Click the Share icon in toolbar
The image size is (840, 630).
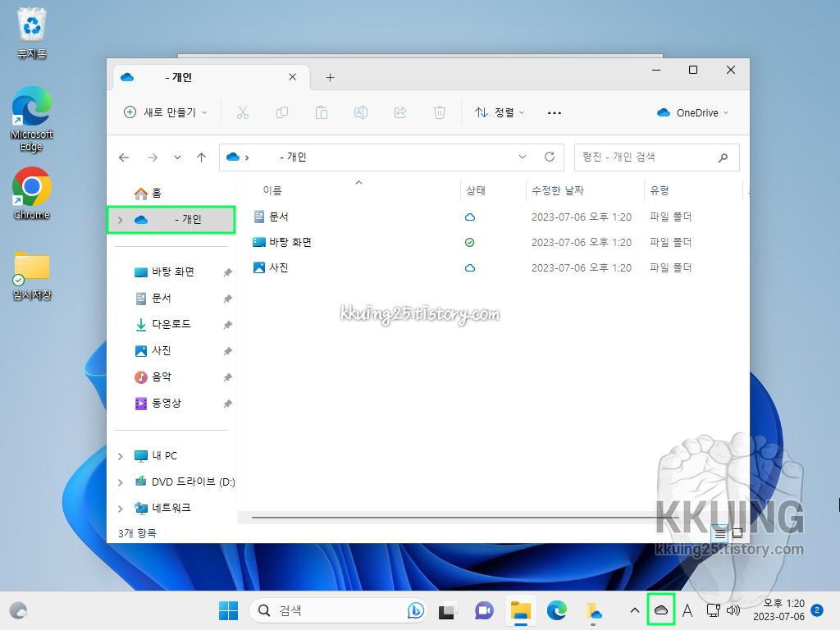click(x=400, y=112)
